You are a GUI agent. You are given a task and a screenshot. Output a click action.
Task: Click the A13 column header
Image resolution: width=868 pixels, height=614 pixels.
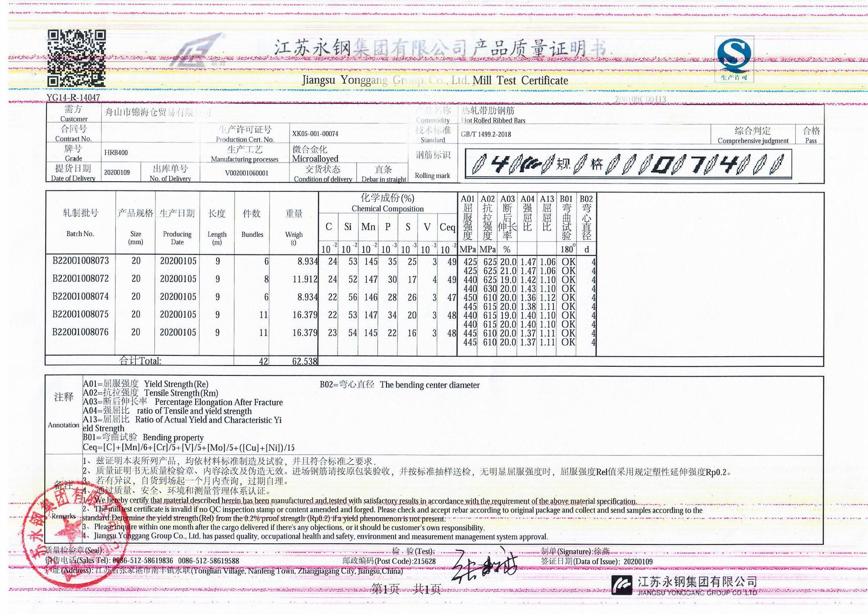tap(546, 213)
